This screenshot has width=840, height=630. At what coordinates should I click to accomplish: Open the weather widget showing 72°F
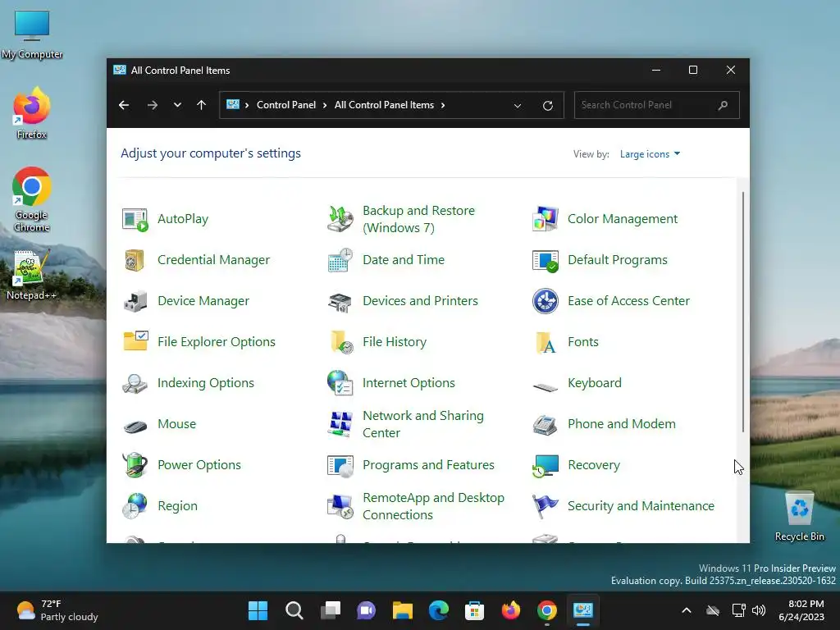pos(57,610)
